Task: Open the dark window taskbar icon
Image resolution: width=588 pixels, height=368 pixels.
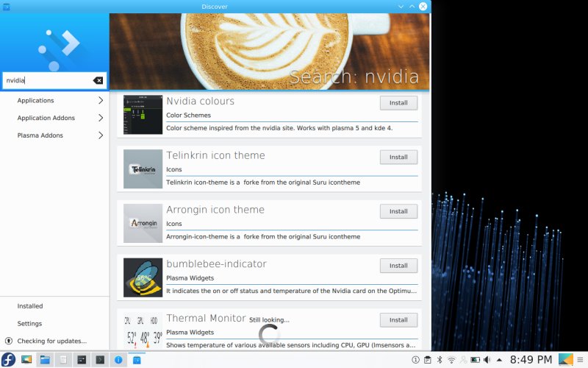Action: point(82,360)
